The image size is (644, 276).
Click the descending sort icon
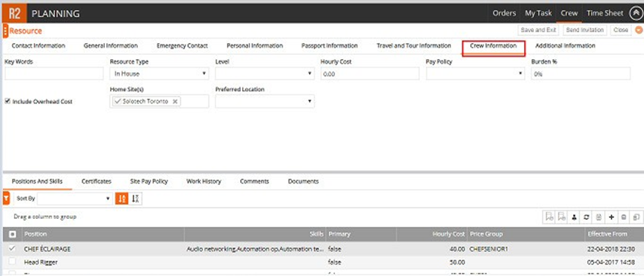tap(136, 198)
